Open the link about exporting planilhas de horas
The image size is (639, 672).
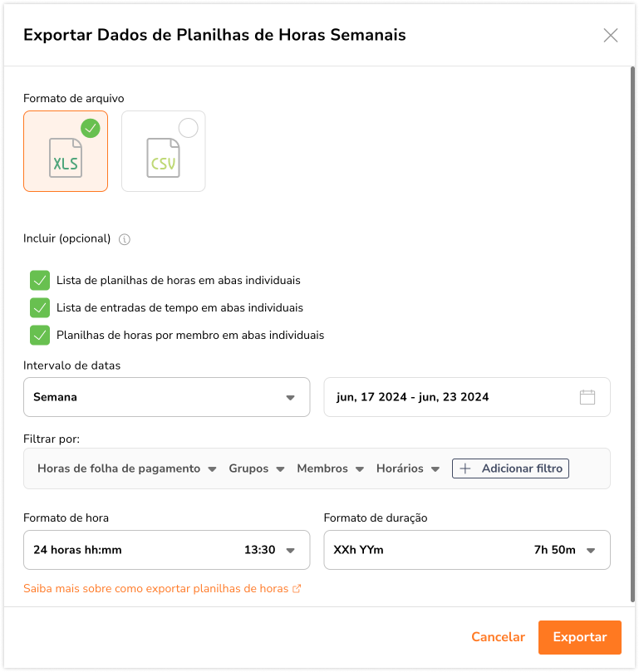158,586
